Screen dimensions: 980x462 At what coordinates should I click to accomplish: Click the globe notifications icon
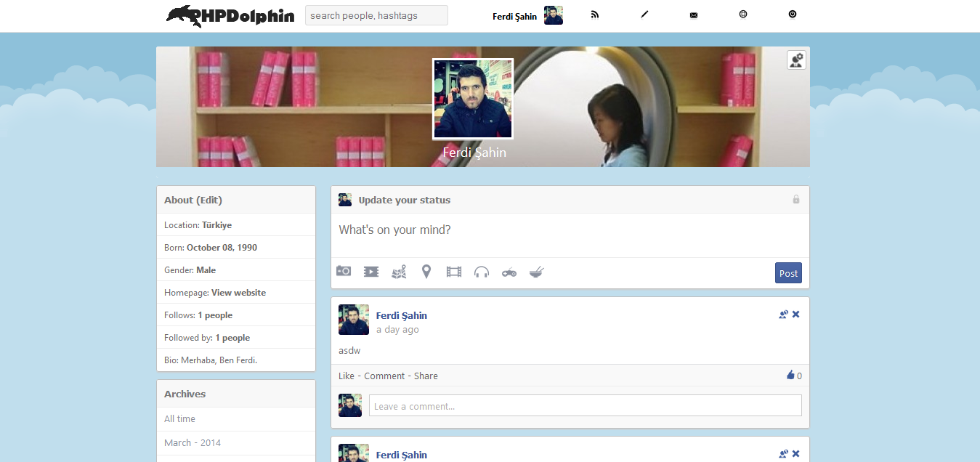click(742, 14)
